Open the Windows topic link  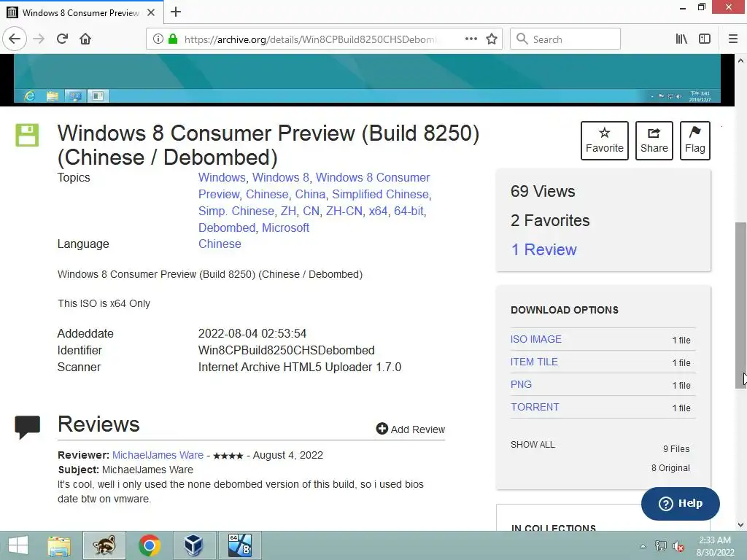(x=222, y=178)
